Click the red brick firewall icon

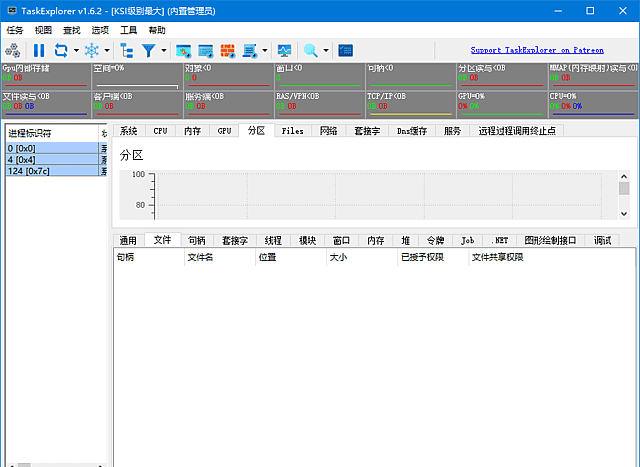pyautogui.click(x=228, y=51)
